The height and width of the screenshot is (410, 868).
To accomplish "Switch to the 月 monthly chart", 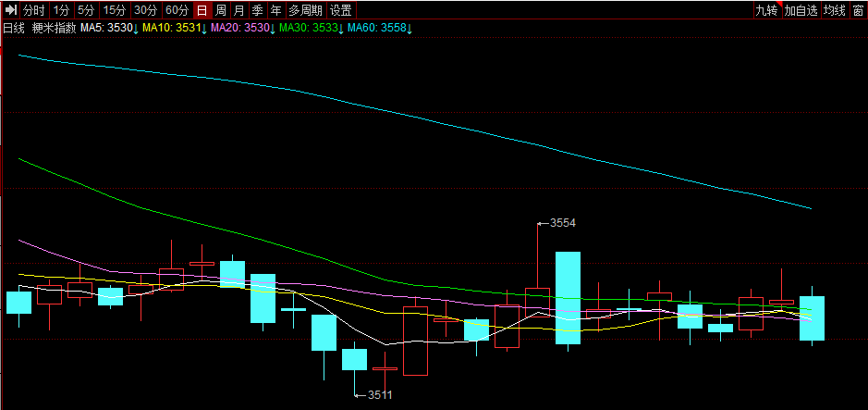I will (x=239, y=10).
